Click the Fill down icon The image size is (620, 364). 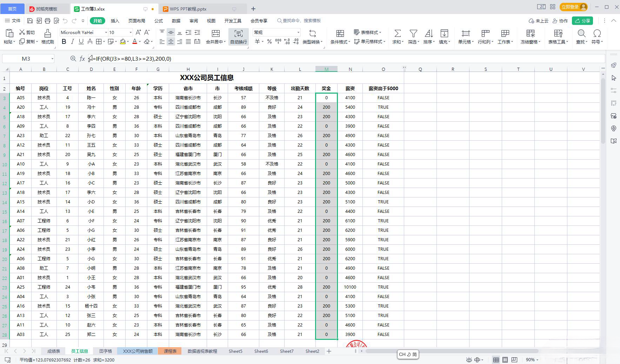pyautogui.click(x=444, y=33)
